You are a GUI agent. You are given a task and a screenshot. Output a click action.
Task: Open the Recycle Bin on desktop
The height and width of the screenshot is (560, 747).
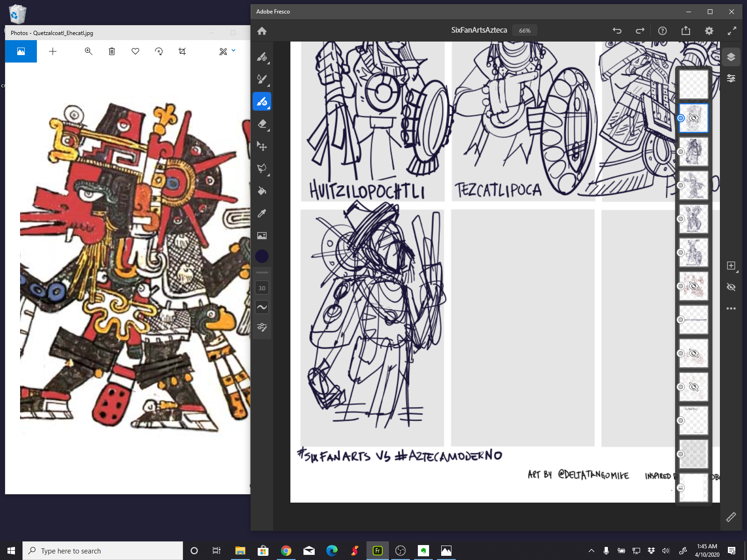17,14
